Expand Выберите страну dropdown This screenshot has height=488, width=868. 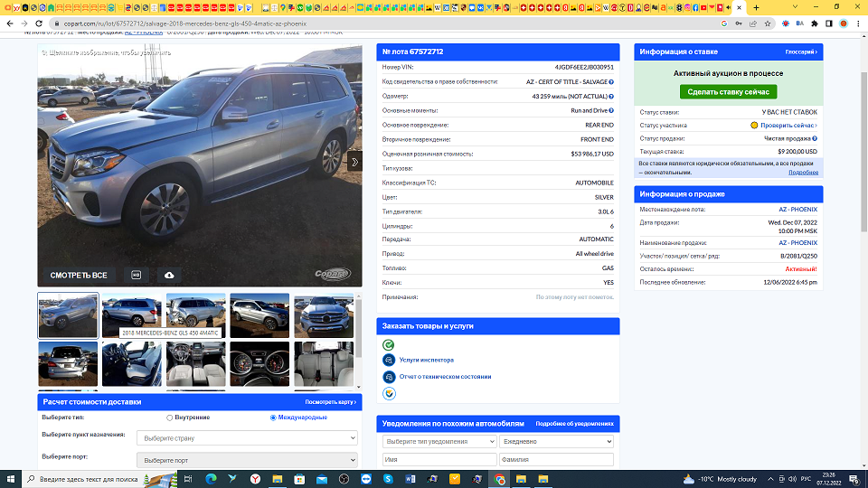point(247,438)
